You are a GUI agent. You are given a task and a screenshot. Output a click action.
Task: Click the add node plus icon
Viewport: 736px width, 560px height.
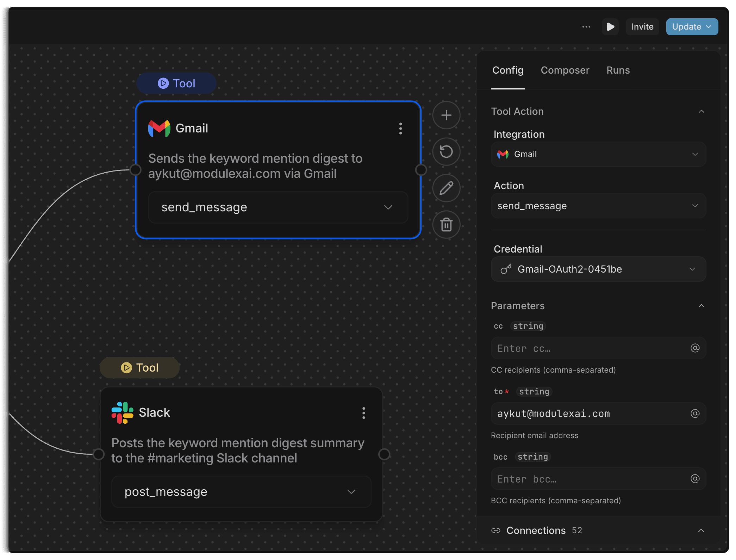point(446,115)
